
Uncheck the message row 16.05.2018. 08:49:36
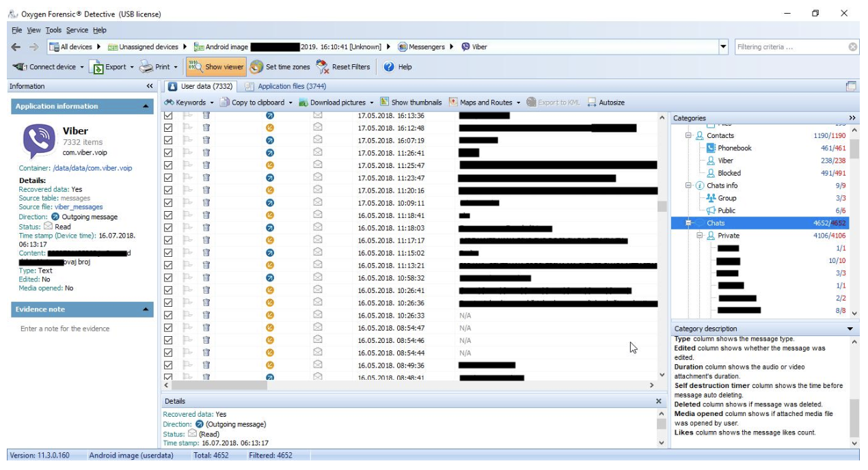(x=168, y=365)
